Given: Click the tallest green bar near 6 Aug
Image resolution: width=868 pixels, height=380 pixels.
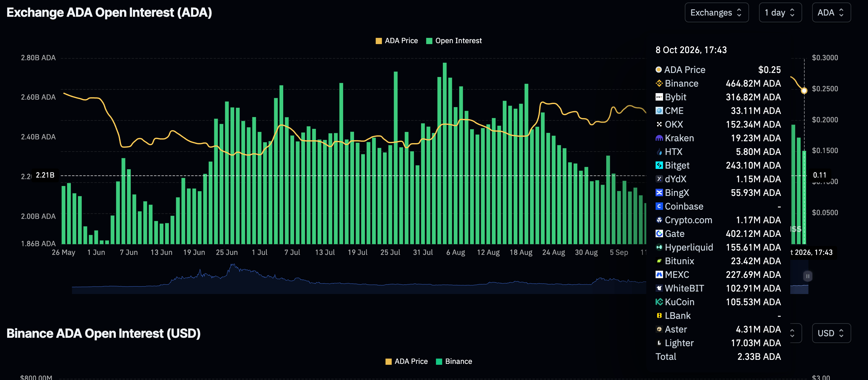Looking at the screenshot, I should (x=445, y=153).
